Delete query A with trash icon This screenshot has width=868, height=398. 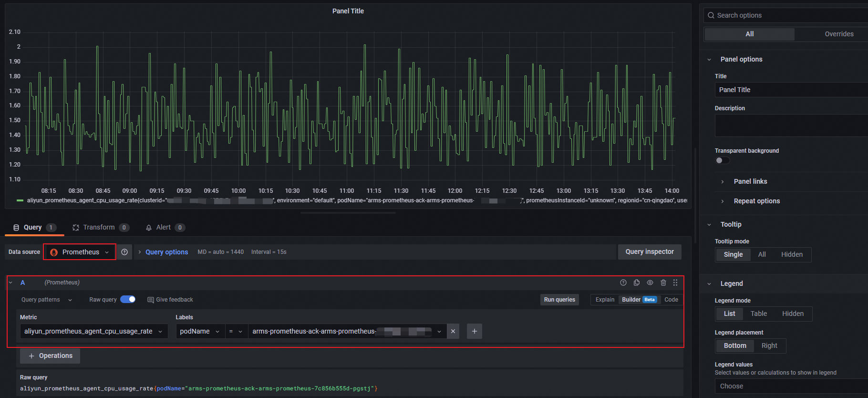tap(663, 283)
